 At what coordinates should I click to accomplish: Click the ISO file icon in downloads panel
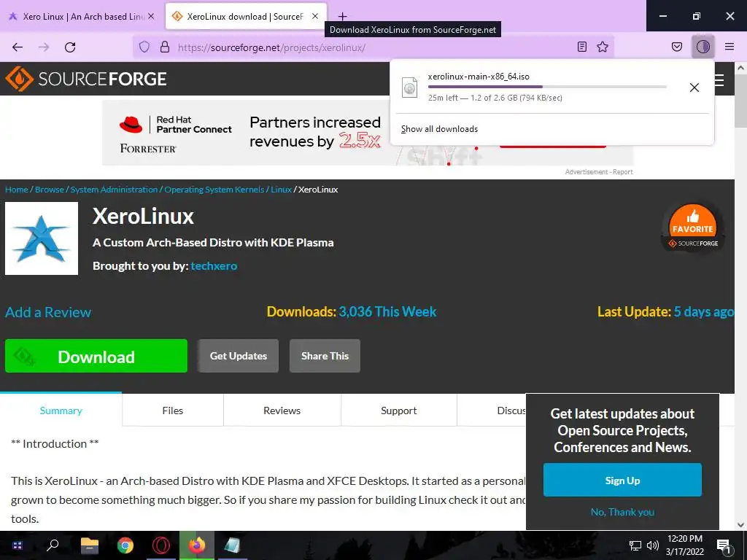[410, 87]
